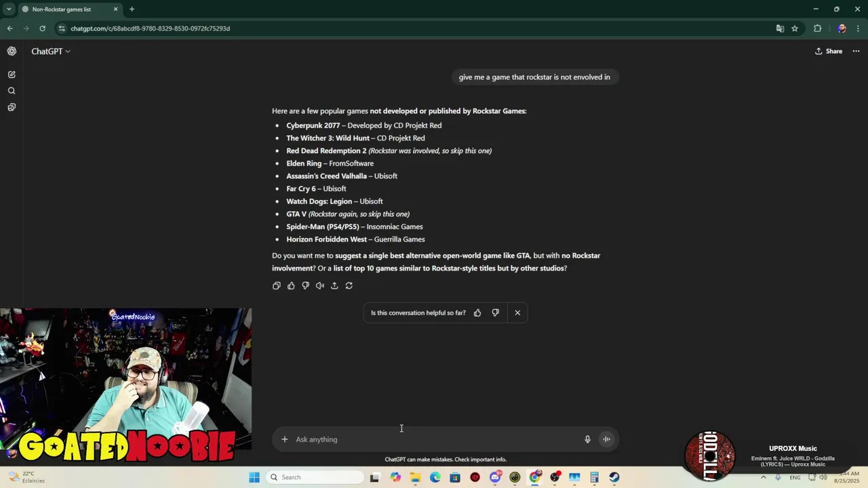Start dictation with microphone icon
This screenshot has height=488, width=868.
click(588, 439)
